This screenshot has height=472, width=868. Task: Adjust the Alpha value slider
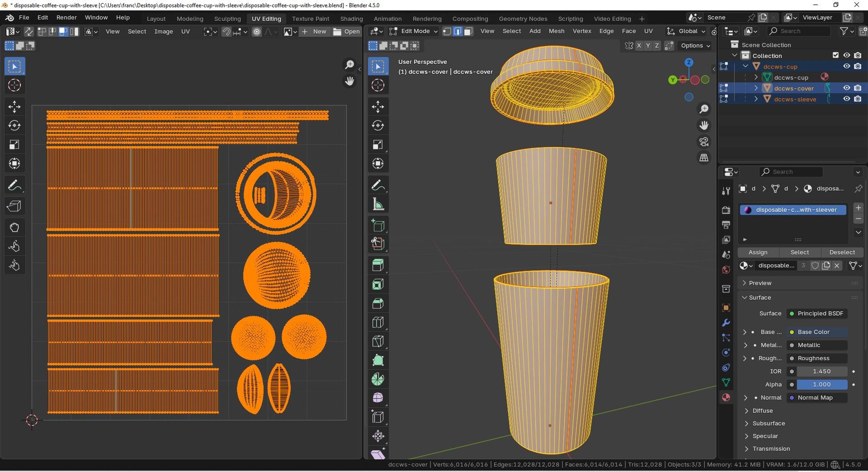[821, 385]
